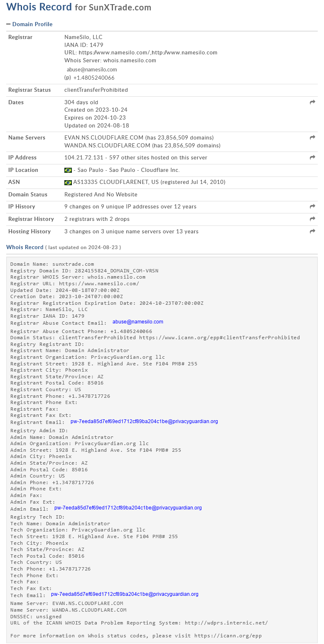Click the Brazil flag in IP Location row
This screenshot has height=644, width=324.
coord(68,170)
